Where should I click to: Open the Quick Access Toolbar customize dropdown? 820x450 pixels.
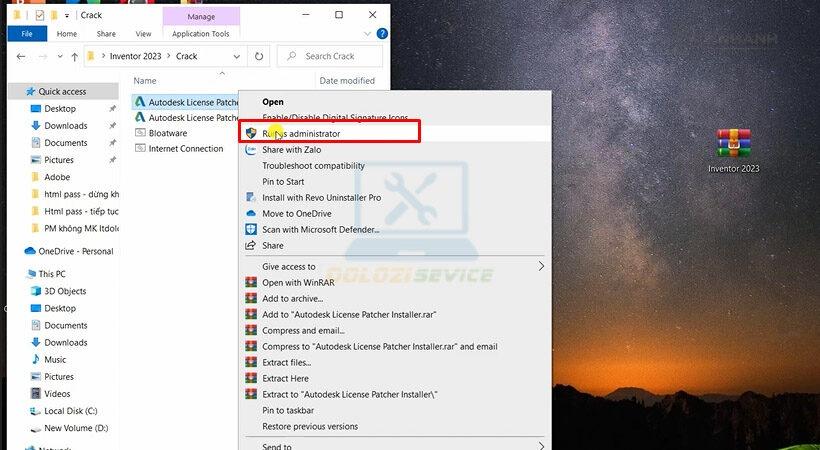pyautogui.click(x=67, y=16)
